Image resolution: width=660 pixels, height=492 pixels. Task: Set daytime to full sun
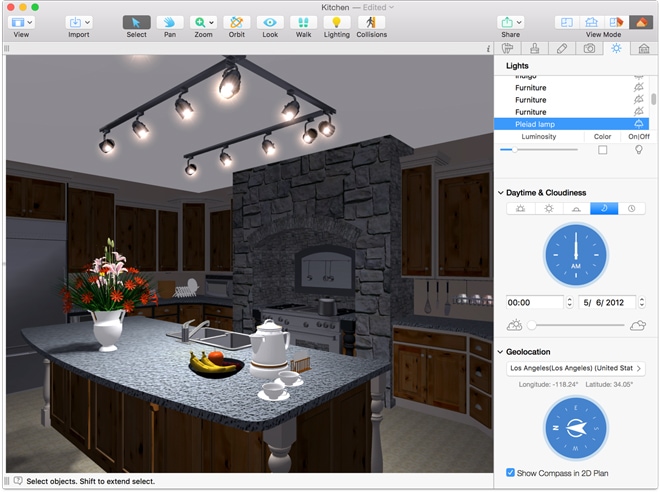[x=548, y=208]
